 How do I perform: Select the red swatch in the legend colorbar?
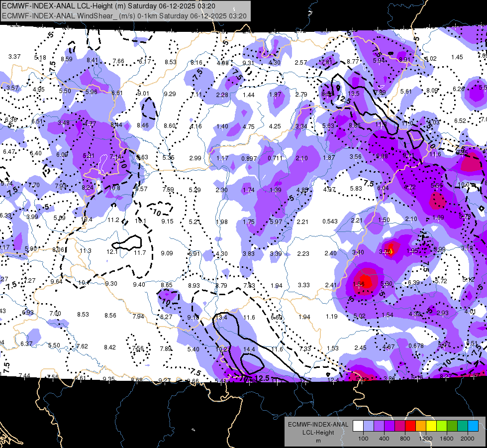410,426
